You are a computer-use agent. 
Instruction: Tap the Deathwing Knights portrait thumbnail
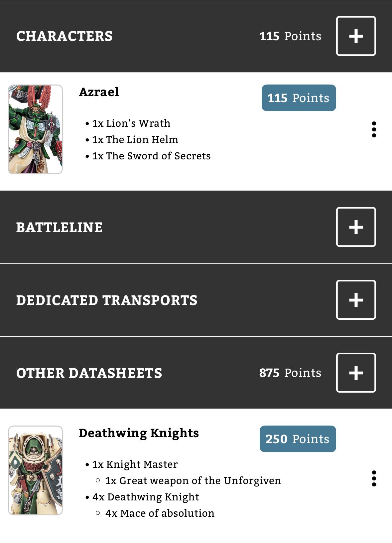tap(35, 470)
